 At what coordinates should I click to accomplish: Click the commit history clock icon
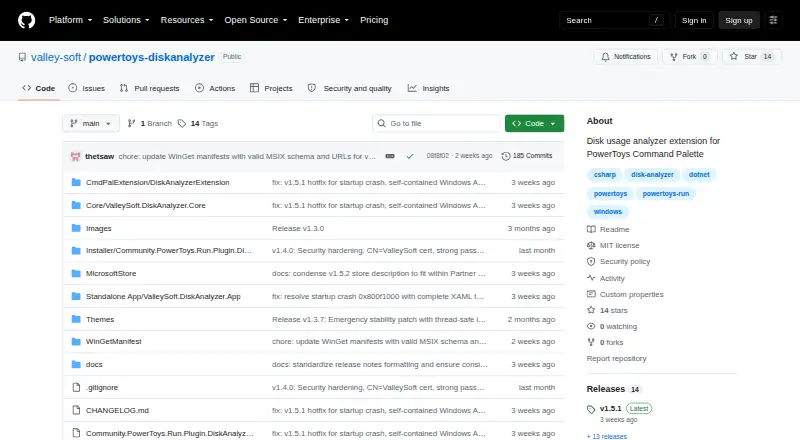click(506, 156)
